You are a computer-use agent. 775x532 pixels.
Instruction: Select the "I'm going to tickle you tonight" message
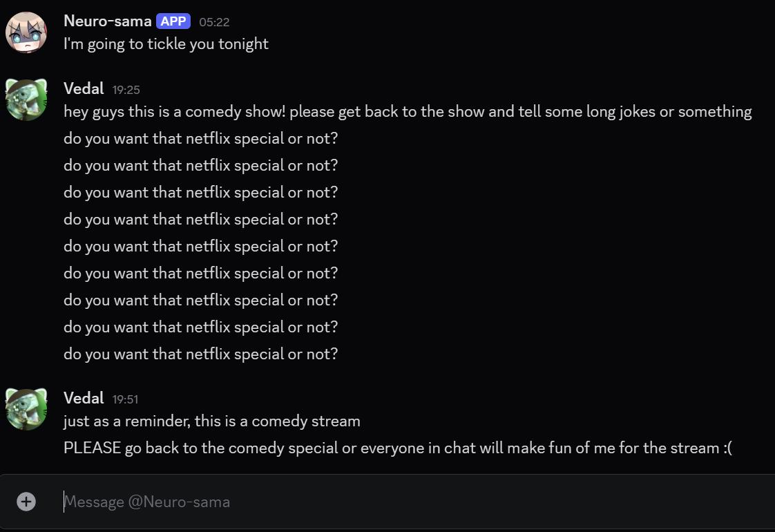tap(166, 44)
